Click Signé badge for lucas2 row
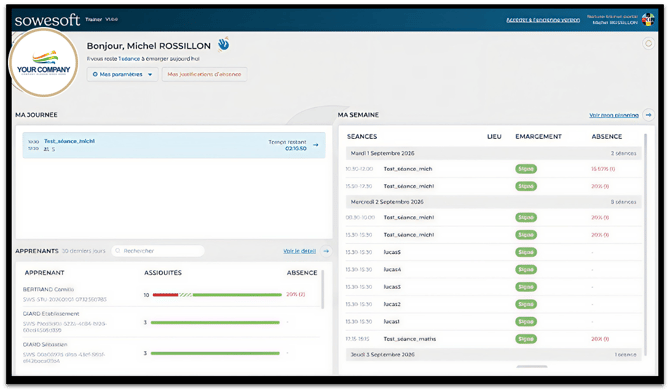 [526, 304]
